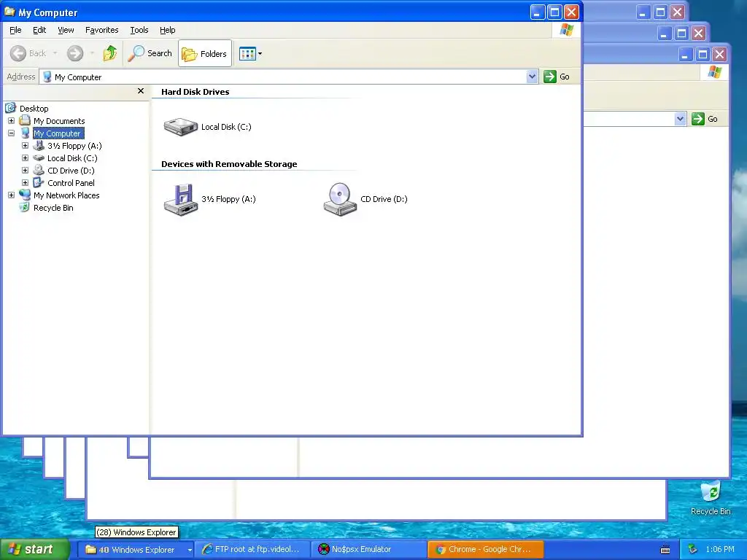Click the 1:06 PM system clock
This screenshot has width=747, height=560.
[x=720, y=550]
